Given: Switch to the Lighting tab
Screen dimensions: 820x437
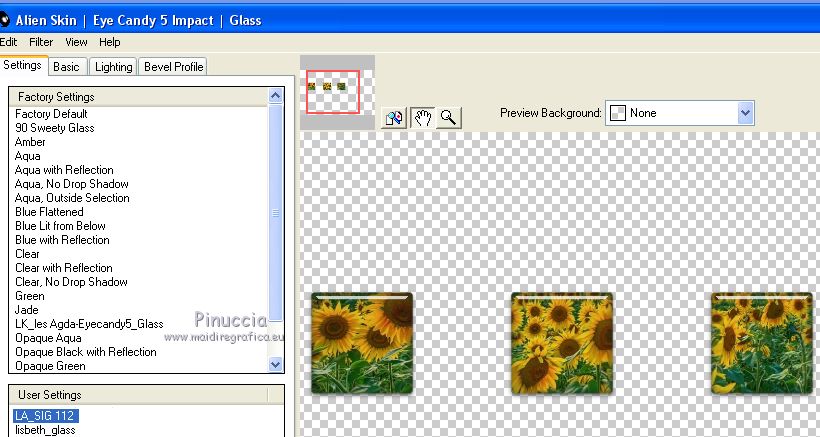Looking at the screenshot, I should pos(113,67).
